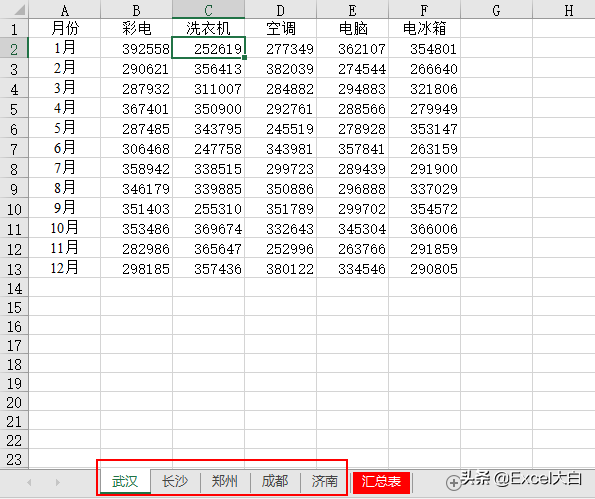Click the new sheet plus icon
This screenshot has width=595, height=499.
coord(453,483)
